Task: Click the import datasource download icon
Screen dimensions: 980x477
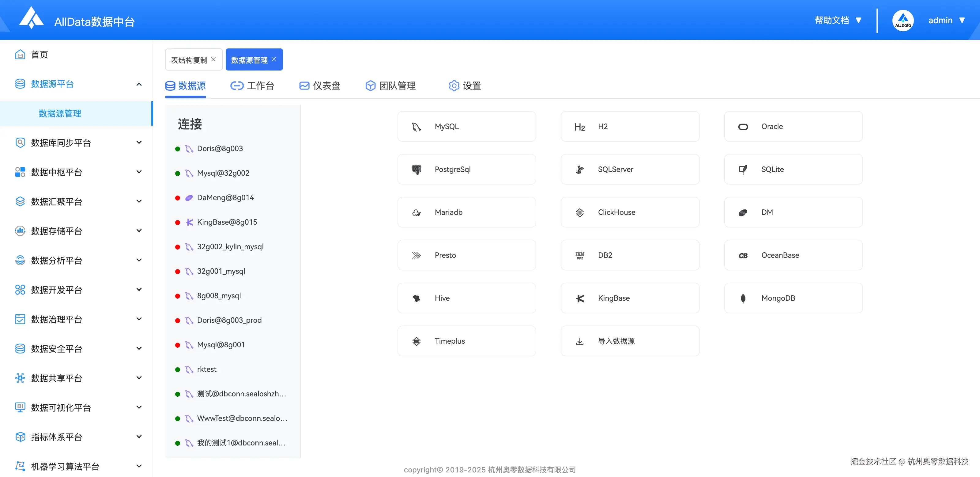Action: coord(580,342)
